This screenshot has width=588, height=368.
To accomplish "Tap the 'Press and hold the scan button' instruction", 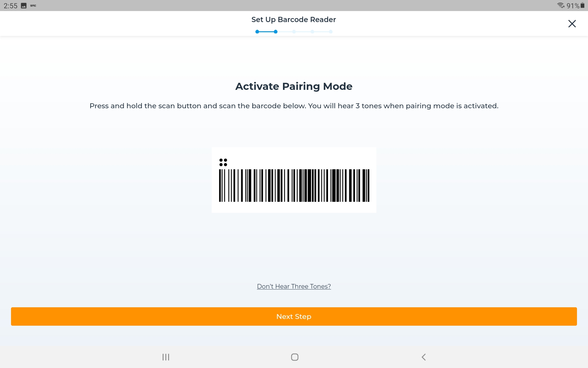I will coord(294,106).
